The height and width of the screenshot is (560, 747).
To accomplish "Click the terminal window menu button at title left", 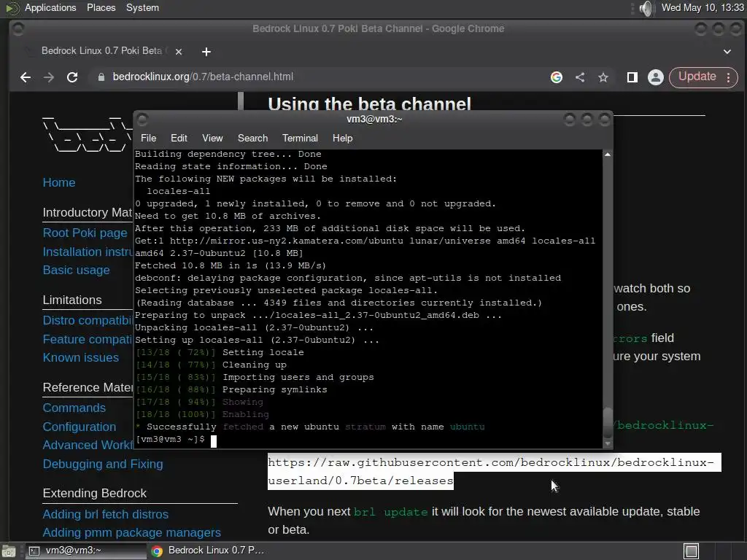I will (x=142, y=120).
